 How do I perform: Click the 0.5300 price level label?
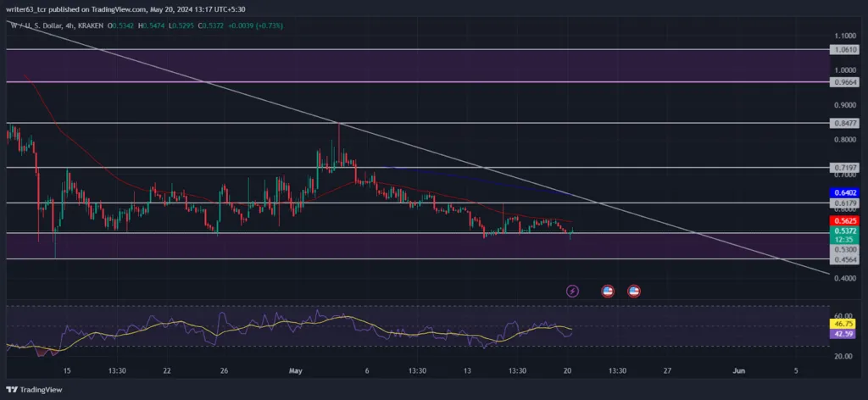(x=844, y=249)
